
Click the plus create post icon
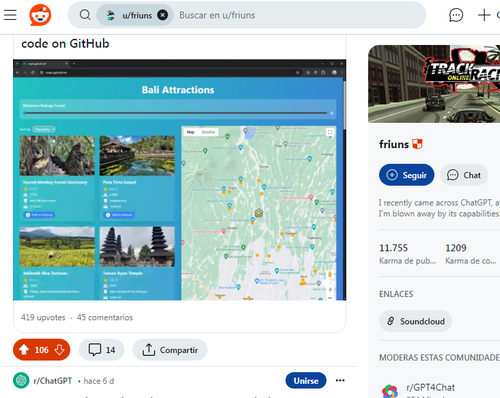484,15
